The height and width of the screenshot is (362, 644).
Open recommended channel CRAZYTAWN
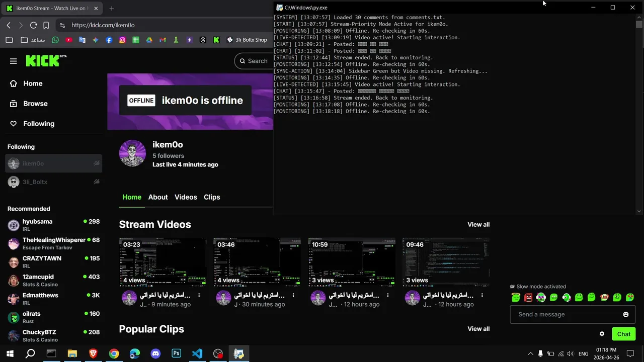(x=53, y=262)
